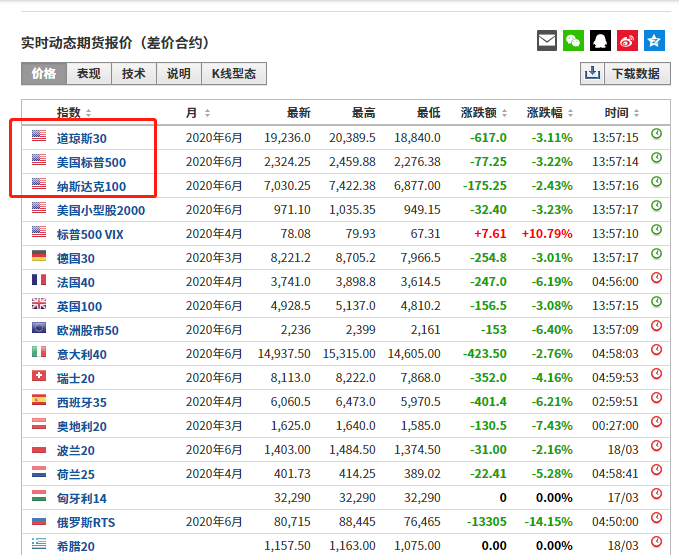The image size is (679, 555).
Task: Switch to the 技术 tab
Action: [134, 74]
